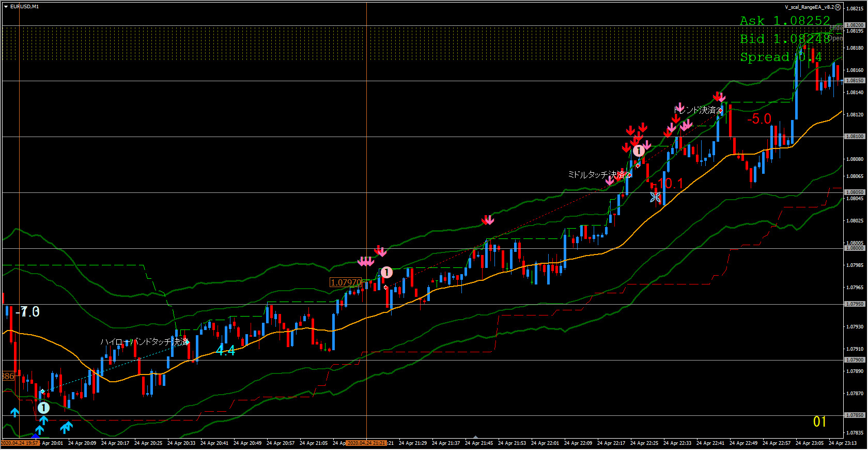Click the 1.08025 price scale label
Viewport: 868px width, 450px height.
(x=855, y=221)
